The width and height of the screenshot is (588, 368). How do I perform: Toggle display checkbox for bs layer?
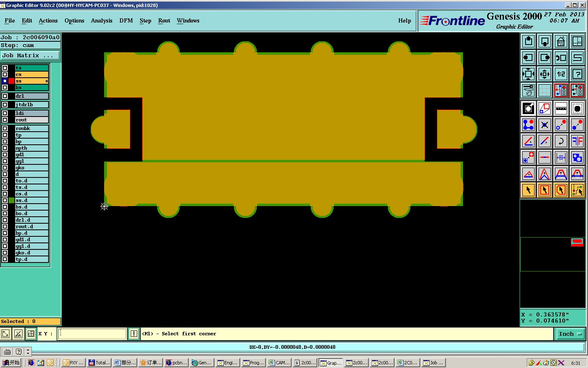click(5, 88)
